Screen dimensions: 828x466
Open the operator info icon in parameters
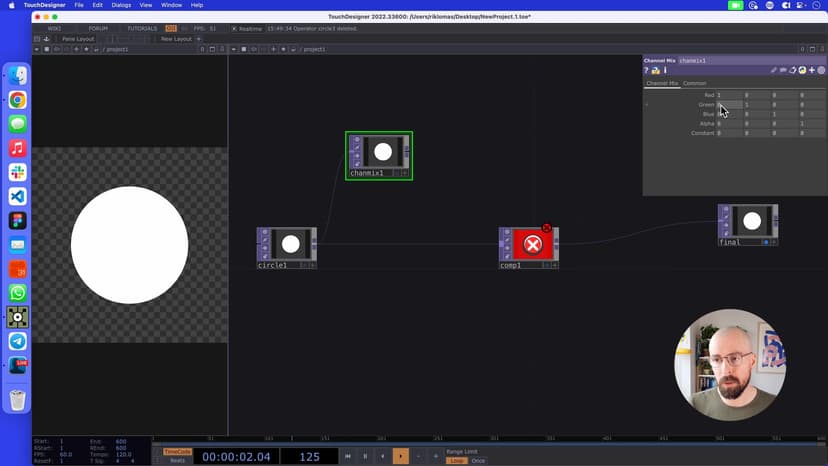pos(665,71)
